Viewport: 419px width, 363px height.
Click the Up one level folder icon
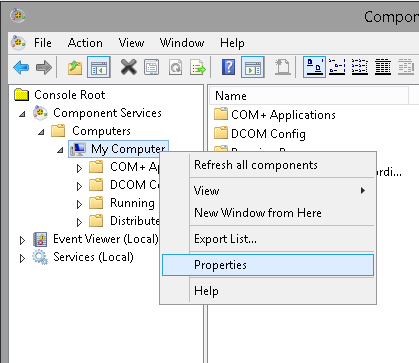pos(75,67)
